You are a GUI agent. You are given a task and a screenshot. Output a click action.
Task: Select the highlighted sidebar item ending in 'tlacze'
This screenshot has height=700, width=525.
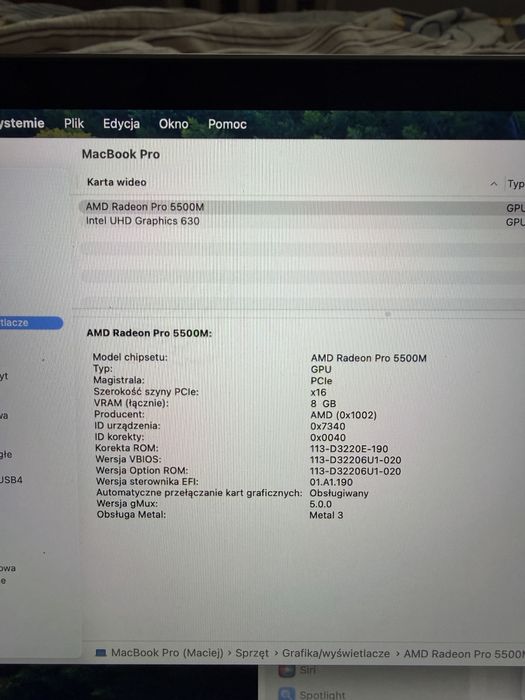coord(30,323)
